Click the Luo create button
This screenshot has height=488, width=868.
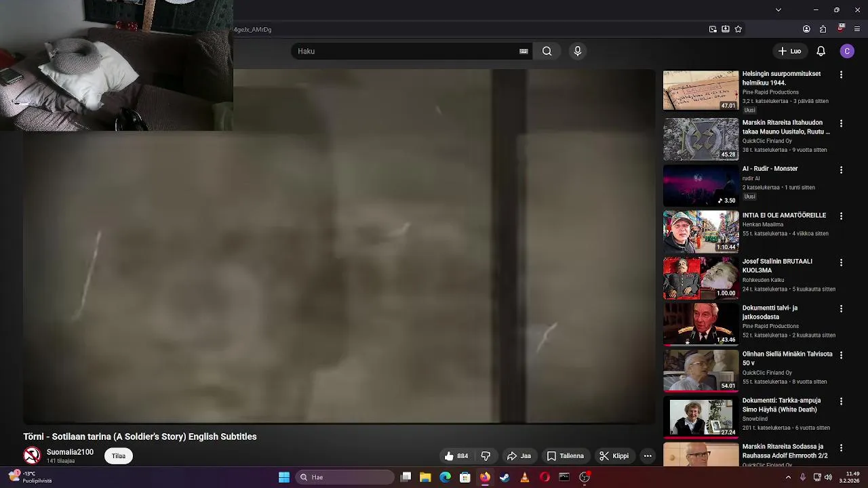789,51
